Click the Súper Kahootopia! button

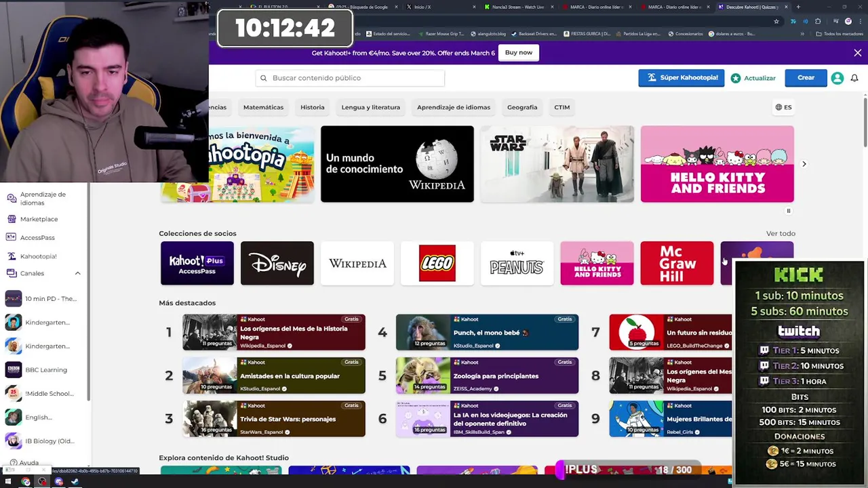682,78
